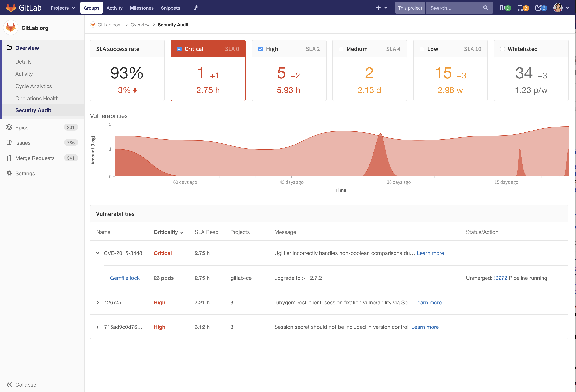Screen dimensions: 576x392
Task: Click the Name column header
Action: coord(103,232)
